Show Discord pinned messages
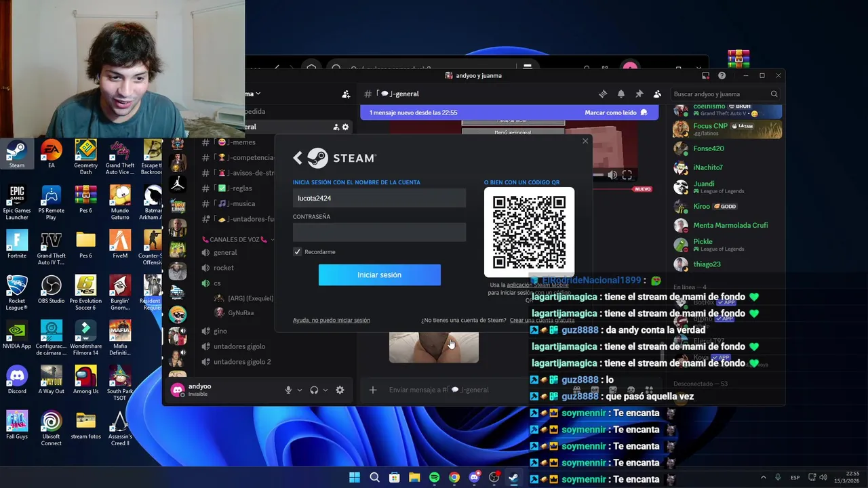 tap(639, 94)
